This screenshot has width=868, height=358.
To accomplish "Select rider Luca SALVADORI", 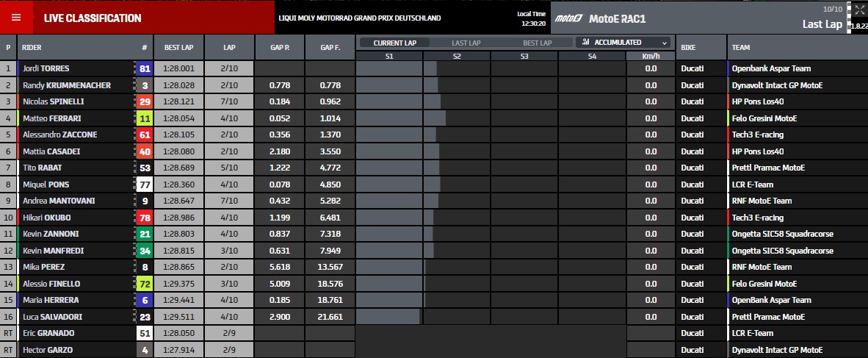I will point(53,317).
